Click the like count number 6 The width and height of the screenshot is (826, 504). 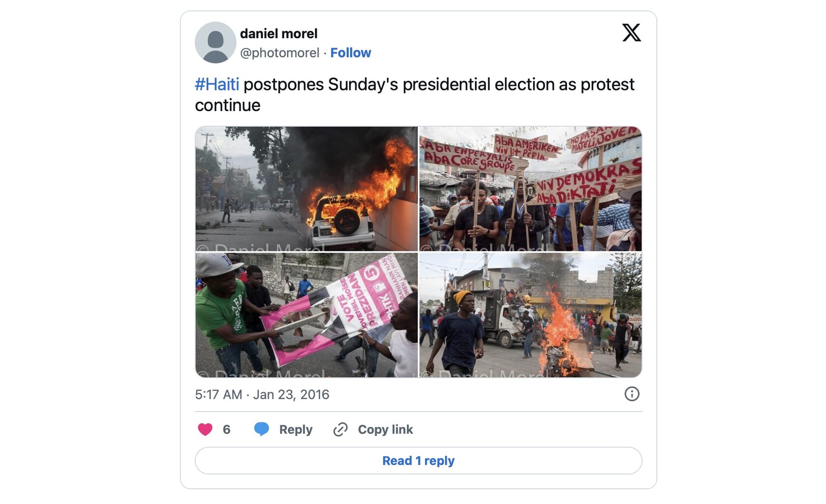226,429
